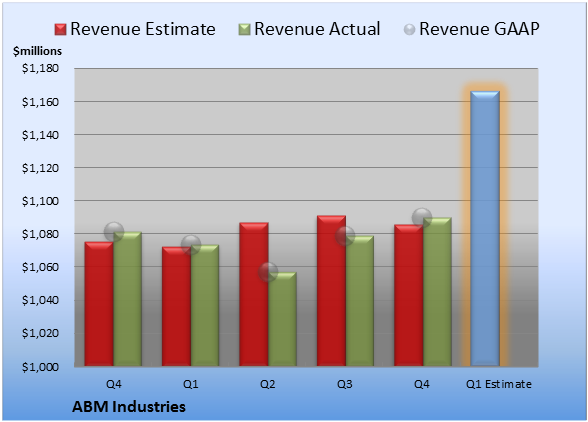Viewport: 588px width, 422px height.
Task: Select the red estimate bar above Q1
Action: (176, 306)
